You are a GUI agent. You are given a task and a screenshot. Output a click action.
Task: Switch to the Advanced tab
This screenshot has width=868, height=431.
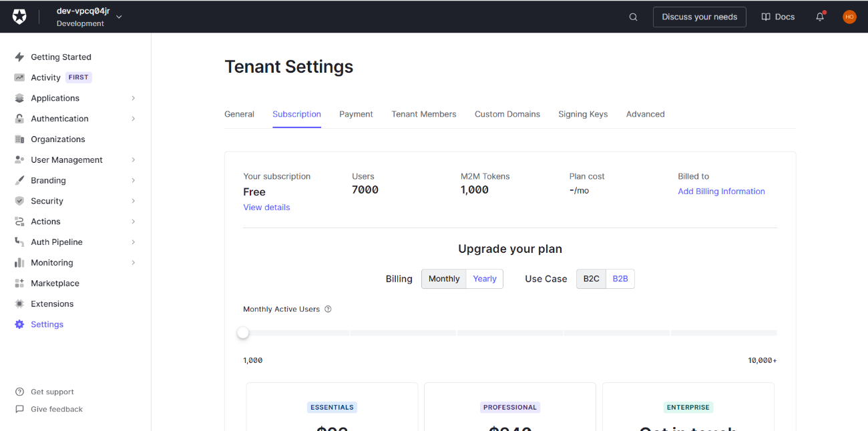coord(645,114)
